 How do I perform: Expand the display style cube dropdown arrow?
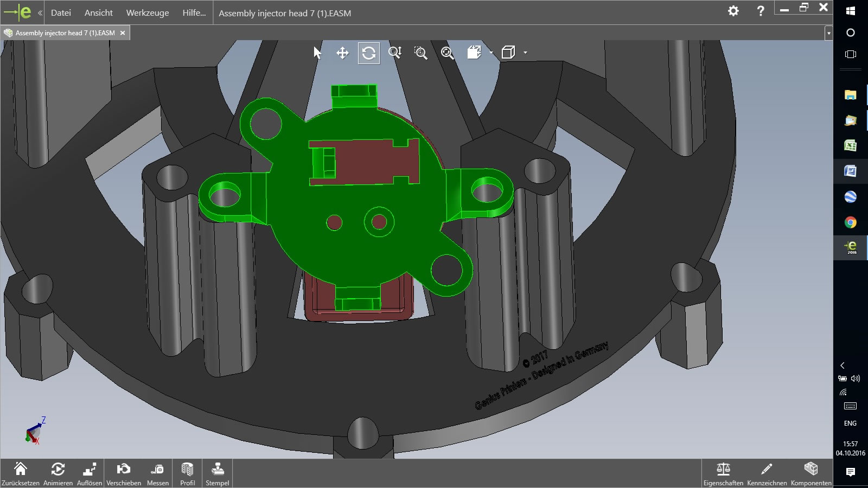pos(525,53)
